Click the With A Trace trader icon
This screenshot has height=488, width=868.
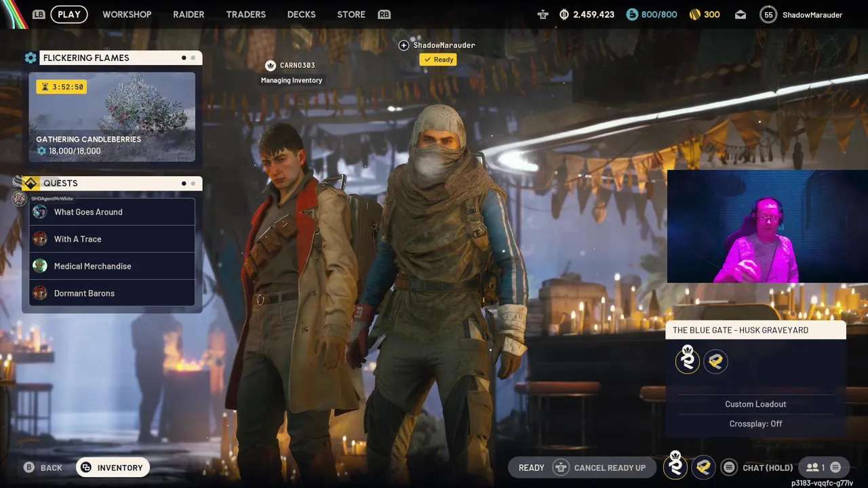tap(40, 239)
